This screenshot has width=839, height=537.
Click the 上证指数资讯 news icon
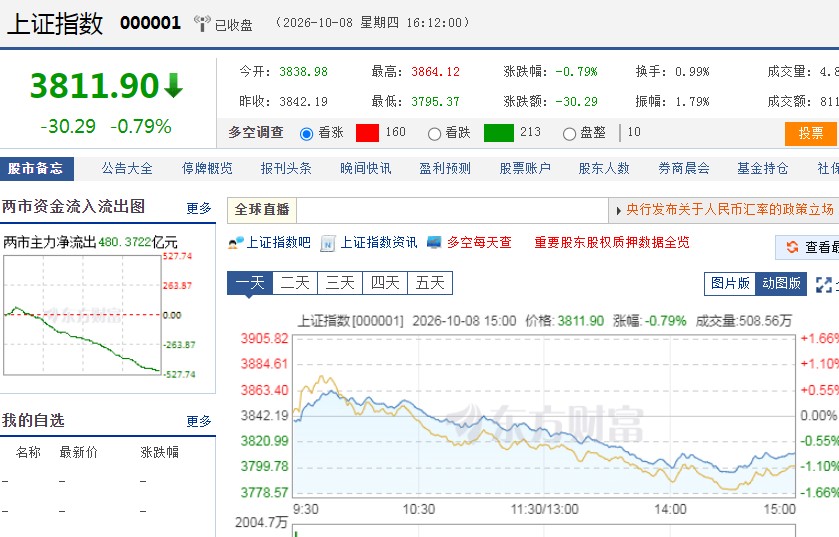click(327, 243)
